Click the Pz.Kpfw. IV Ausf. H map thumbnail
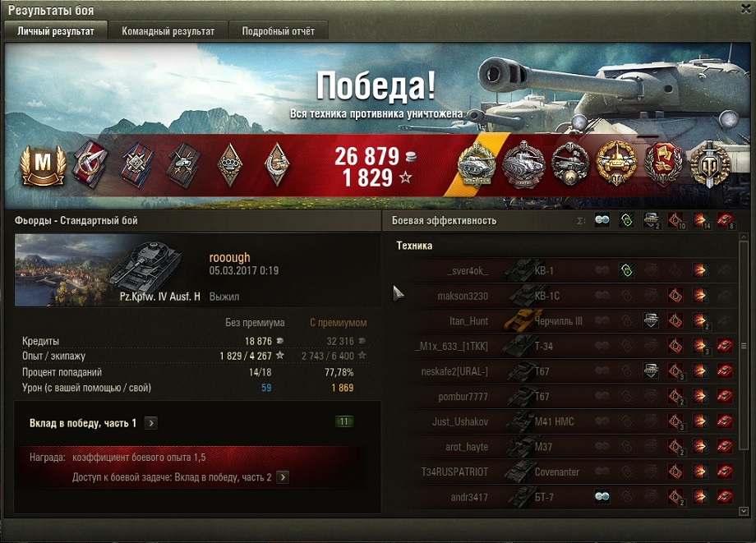Viewport: 756px width, 543px height. coord(108,270)
